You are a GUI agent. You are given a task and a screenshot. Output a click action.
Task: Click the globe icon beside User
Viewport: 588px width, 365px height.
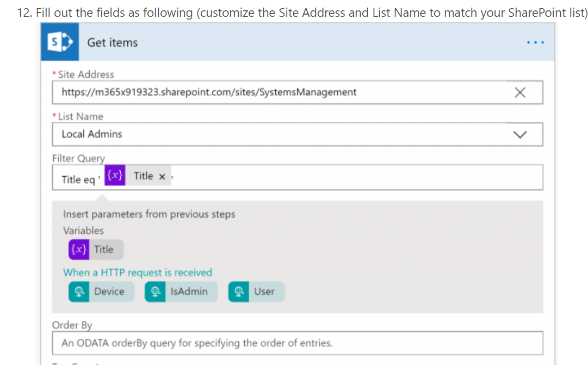tap(238, 292)
